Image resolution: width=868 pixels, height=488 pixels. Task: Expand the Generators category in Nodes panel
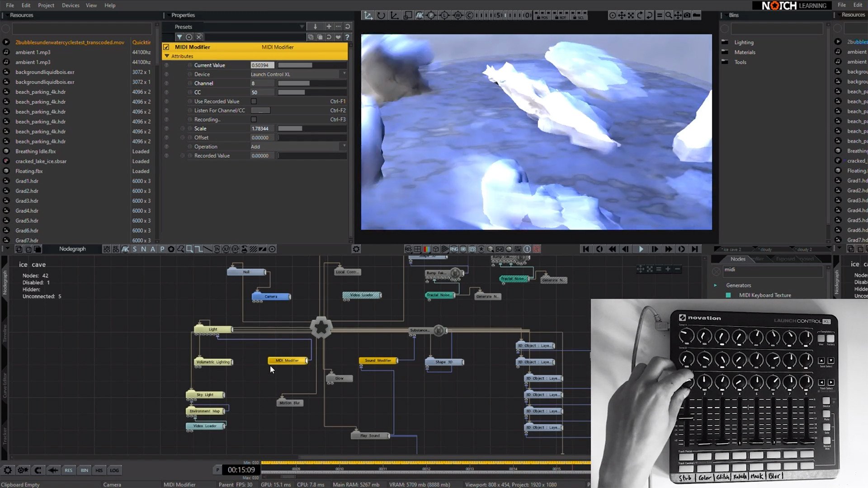pyautogui.click(x=715, y=285)
